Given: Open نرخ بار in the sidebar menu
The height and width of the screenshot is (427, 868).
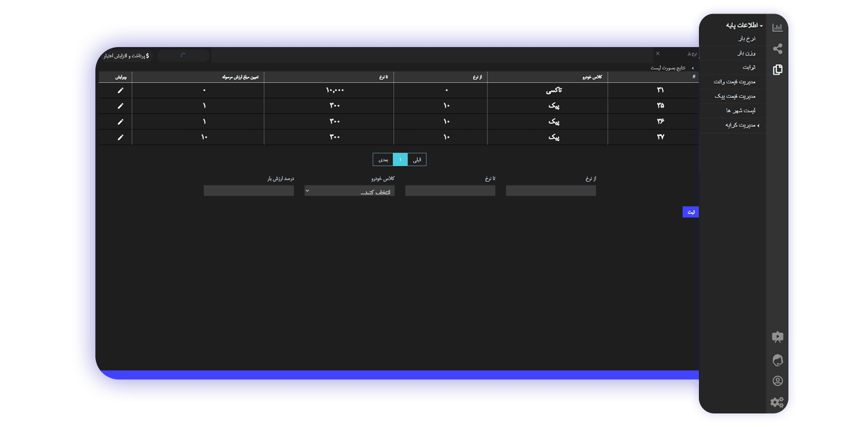Looking at the screenshot, I should tap(747, 39).
